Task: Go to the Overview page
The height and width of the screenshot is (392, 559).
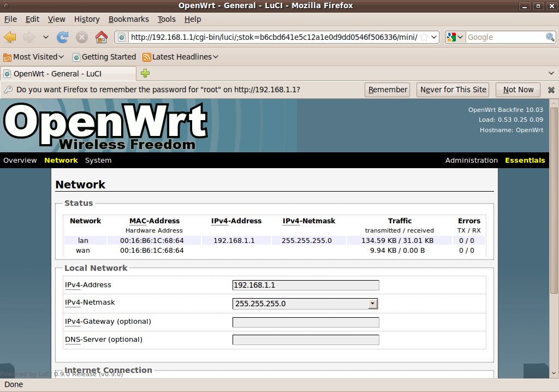Action: (20, 160)
